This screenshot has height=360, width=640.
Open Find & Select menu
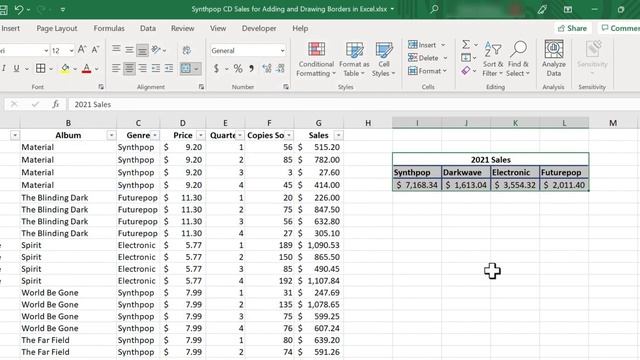coord(518,59)
